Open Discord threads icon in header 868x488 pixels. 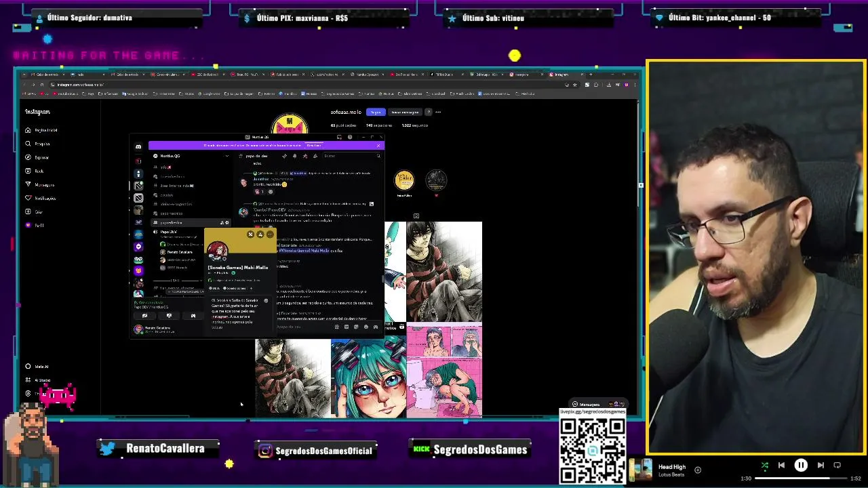(284, 156)
